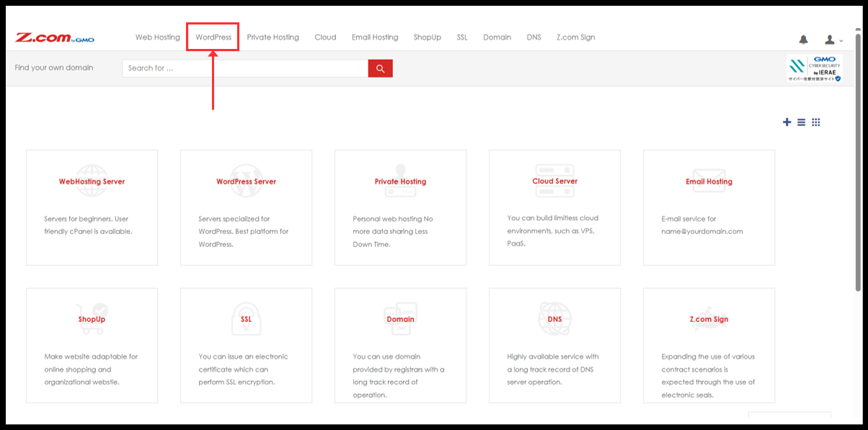The height and width of the screenshot is (430, 868).
Task: Click 'You can build limitless cloud' description
Action: (553, 230)
